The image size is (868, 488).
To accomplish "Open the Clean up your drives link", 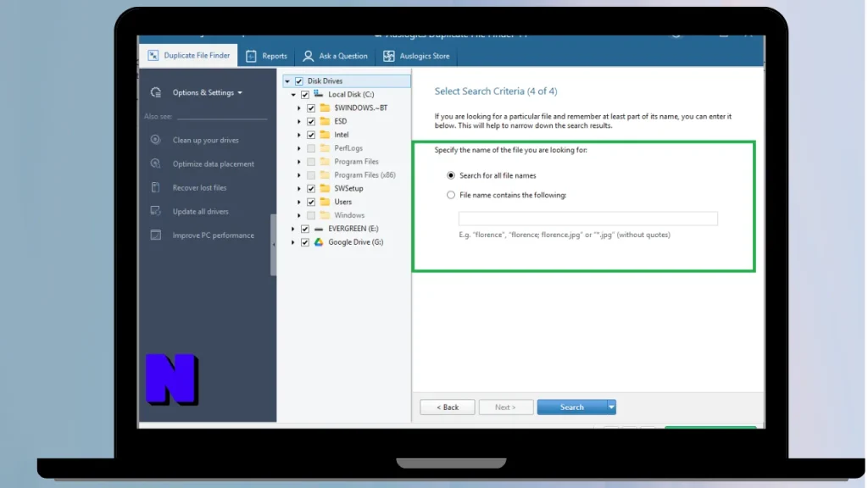I will click(x=205, y=140).
